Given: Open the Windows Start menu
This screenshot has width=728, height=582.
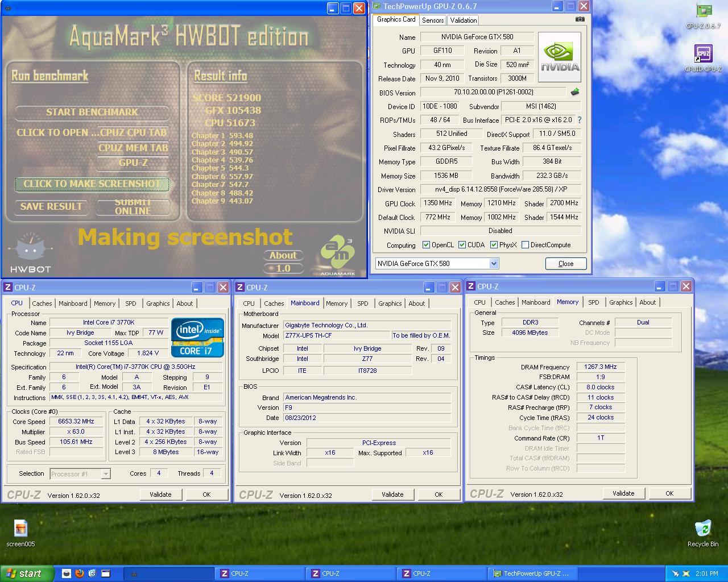Looking at the screenshot, I should [x=27, y=573].
